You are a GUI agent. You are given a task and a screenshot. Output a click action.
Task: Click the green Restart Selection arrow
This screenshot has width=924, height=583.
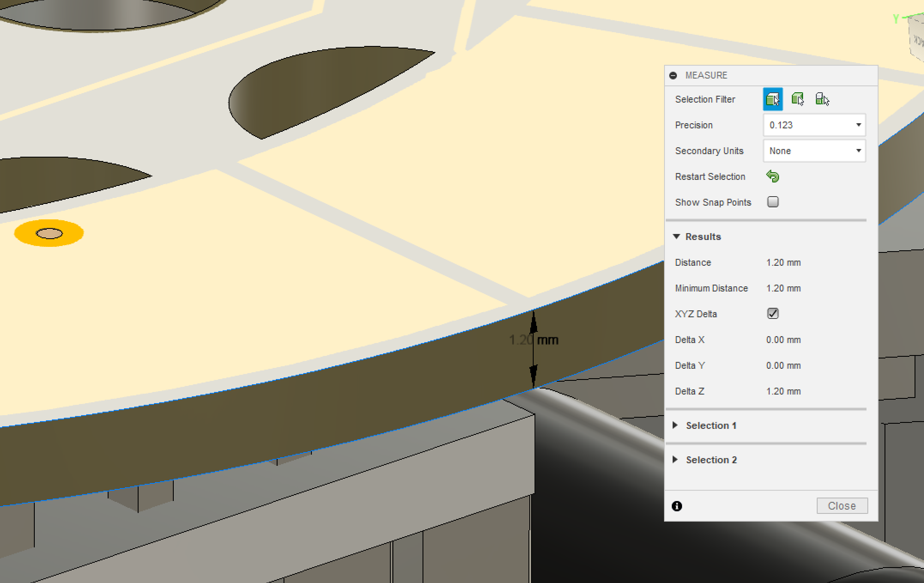[773, 176]
